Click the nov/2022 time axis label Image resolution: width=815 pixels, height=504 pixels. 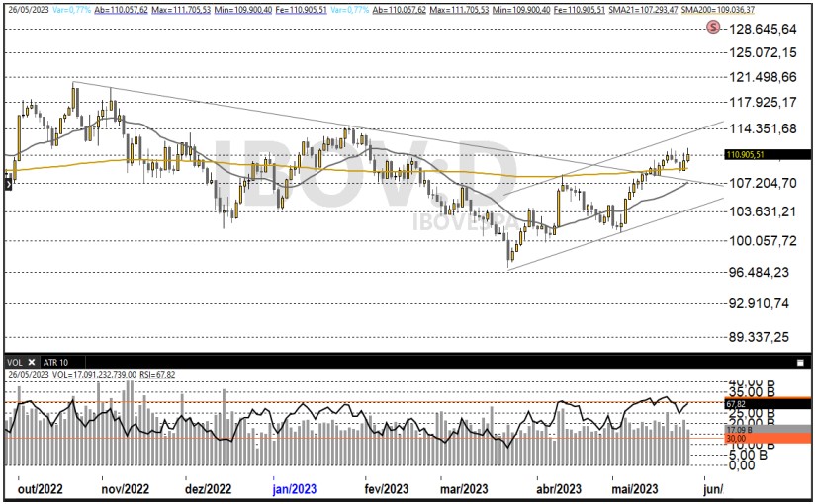pyautogui.click(x=126, y=489)
